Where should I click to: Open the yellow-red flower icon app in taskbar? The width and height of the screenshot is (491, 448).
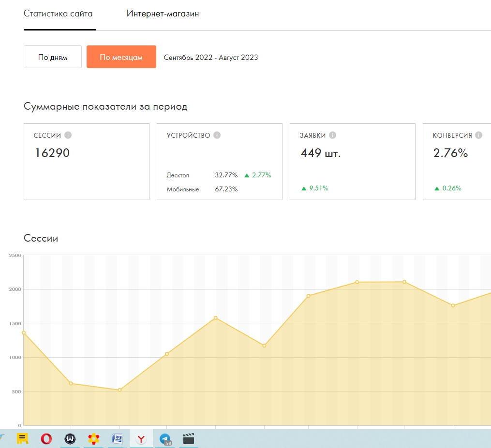pyautogui.click(x=94, y=439)
